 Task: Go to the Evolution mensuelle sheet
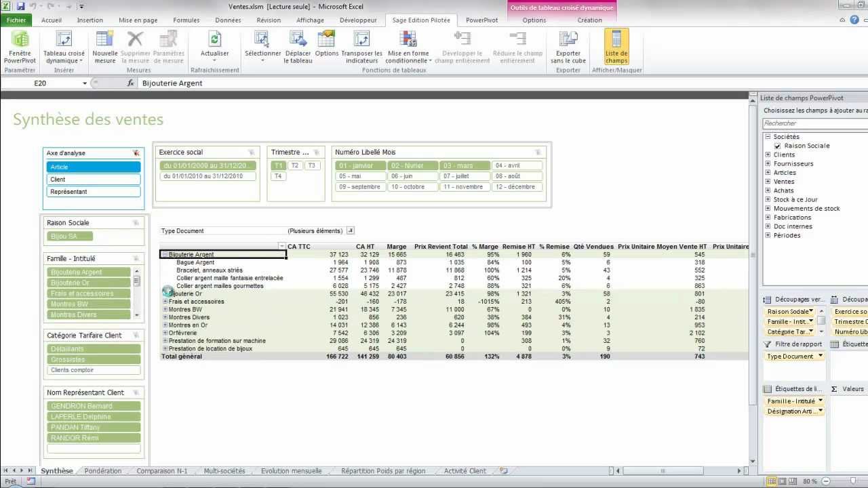pos(291,471)
